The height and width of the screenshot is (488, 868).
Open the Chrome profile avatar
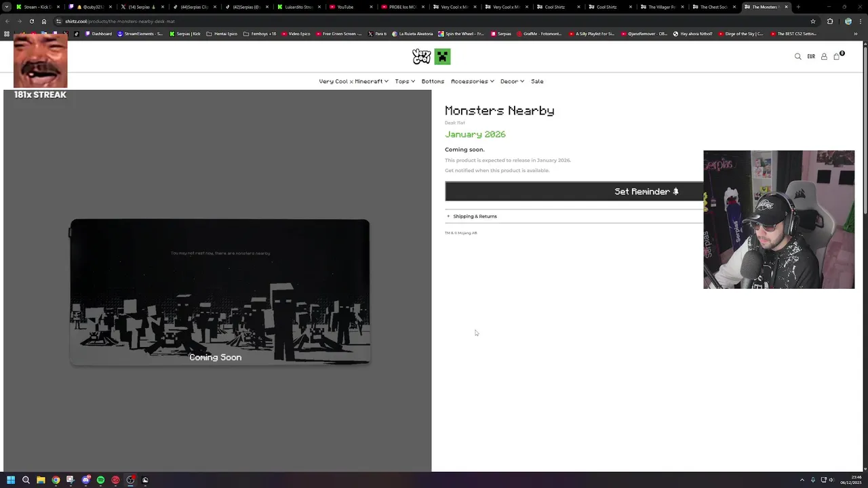click(848, 21)
